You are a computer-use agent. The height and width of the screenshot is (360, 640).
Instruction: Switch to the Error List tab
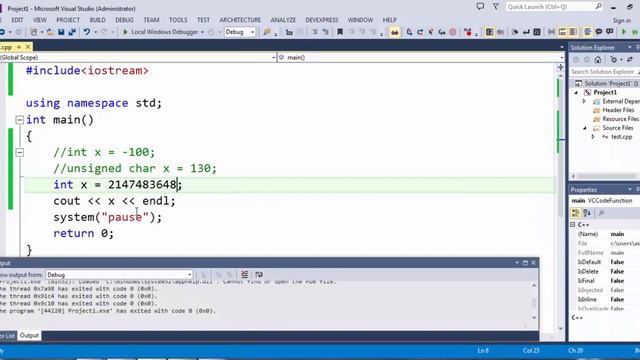click(x=7, y=336)
